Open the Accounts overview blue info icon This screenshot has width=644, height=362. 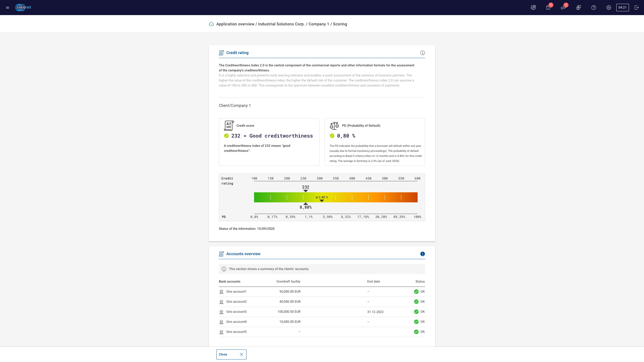[423, 254]
